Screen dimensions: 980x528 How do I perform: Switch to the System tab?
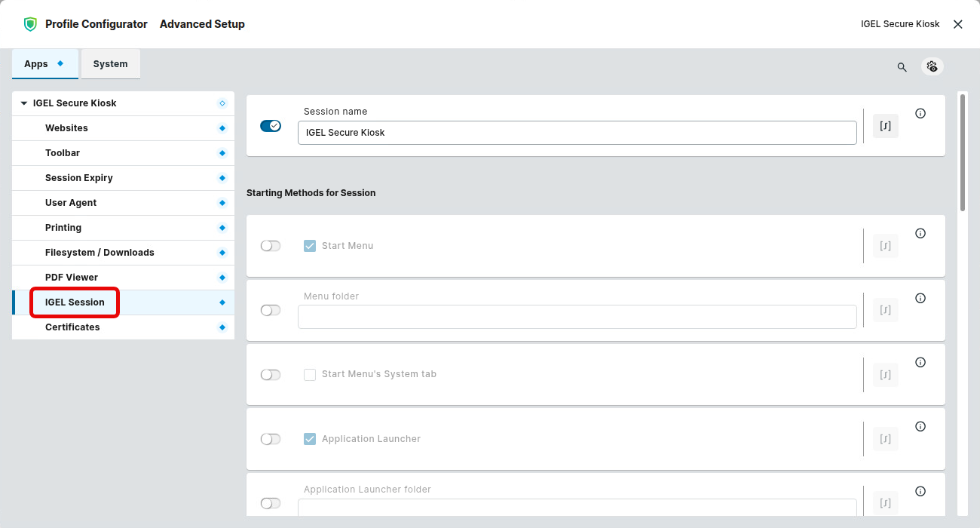pyautogui.click(x=110, y=64)
